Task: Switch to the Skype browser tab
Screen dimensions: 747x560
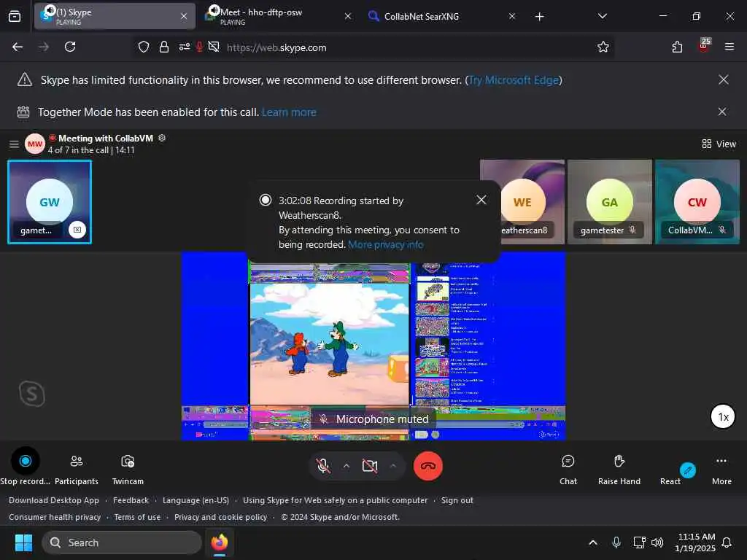Action: click(115, 16)
